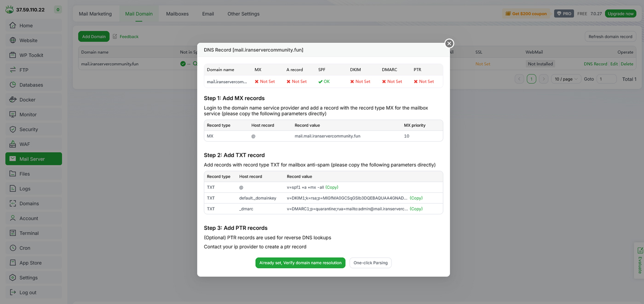The image size is (644, 304).
Task: Close the DNS Record dialog
Action: (449, 43)
